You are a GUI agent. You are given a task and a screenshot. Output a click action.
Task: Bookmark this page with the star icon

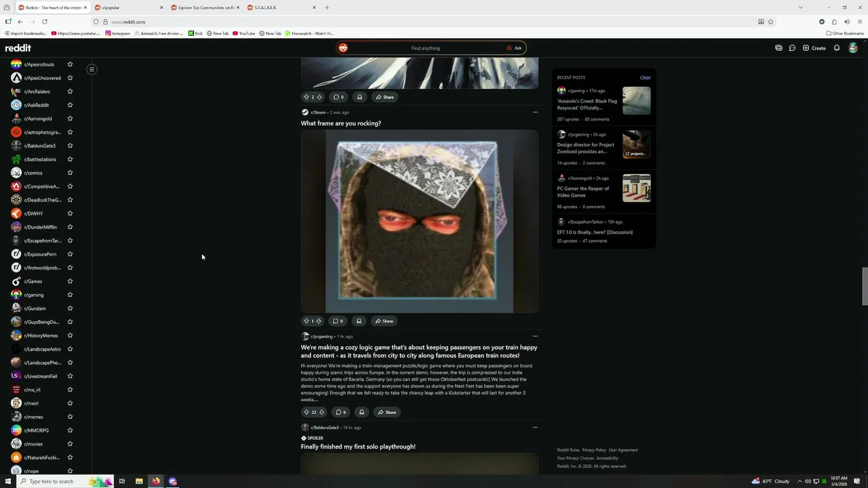(771, 22)
